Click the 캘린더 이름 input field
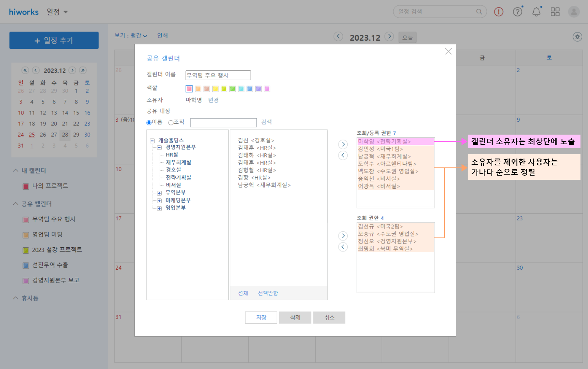Image resolution: width=588 pixels, height=369 pixels. pos(218,75)
